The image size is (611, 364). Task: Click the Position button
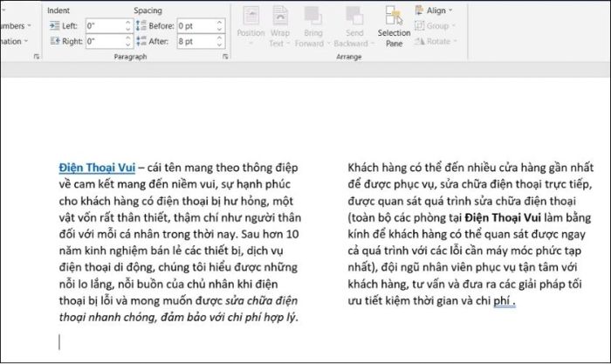tap(251, 26)
